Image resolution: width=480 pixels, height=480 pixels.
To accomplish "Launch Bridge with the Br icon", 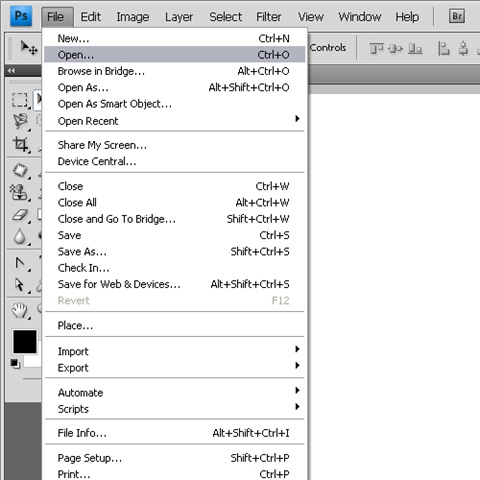I will coord(457,16).
